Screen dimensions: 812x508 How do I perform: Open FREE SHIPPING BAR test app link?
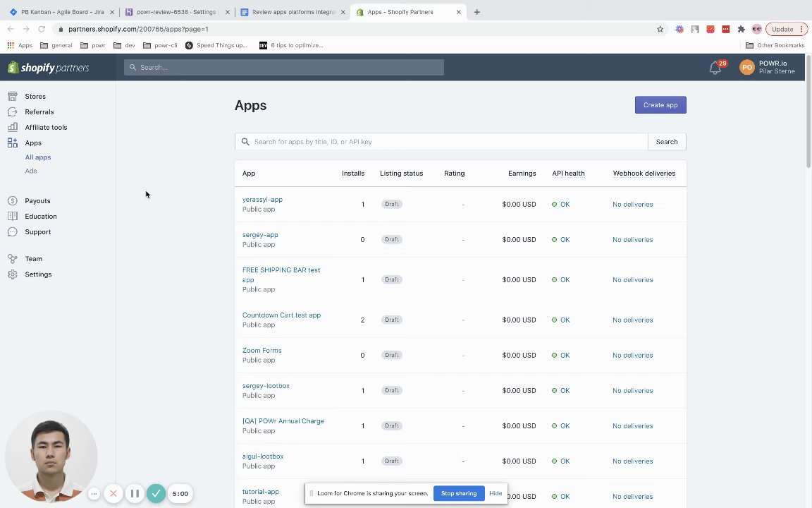281,274
